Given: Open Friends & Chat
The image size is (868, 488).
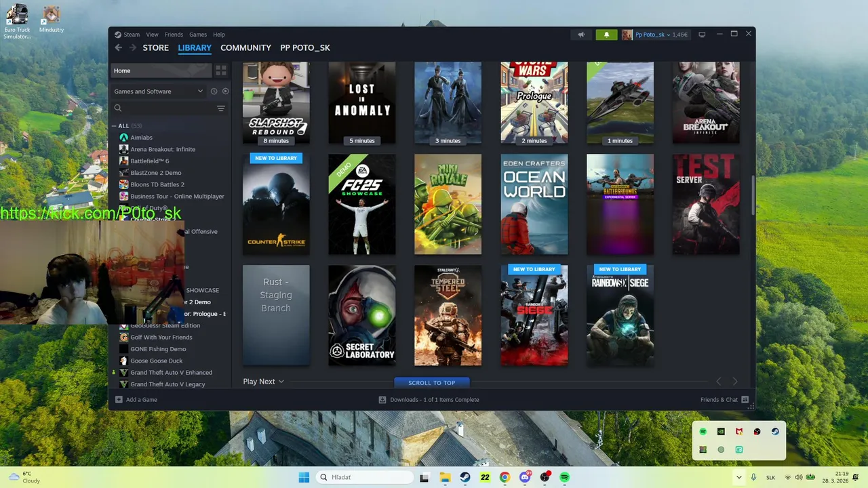Looking at the screenshot, I should point(724,400).
